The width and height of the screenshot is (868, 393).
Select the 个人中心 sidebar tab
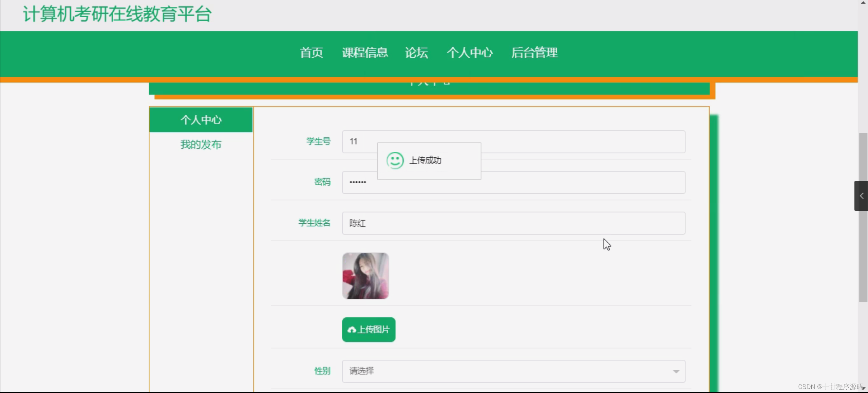point(201,119)
